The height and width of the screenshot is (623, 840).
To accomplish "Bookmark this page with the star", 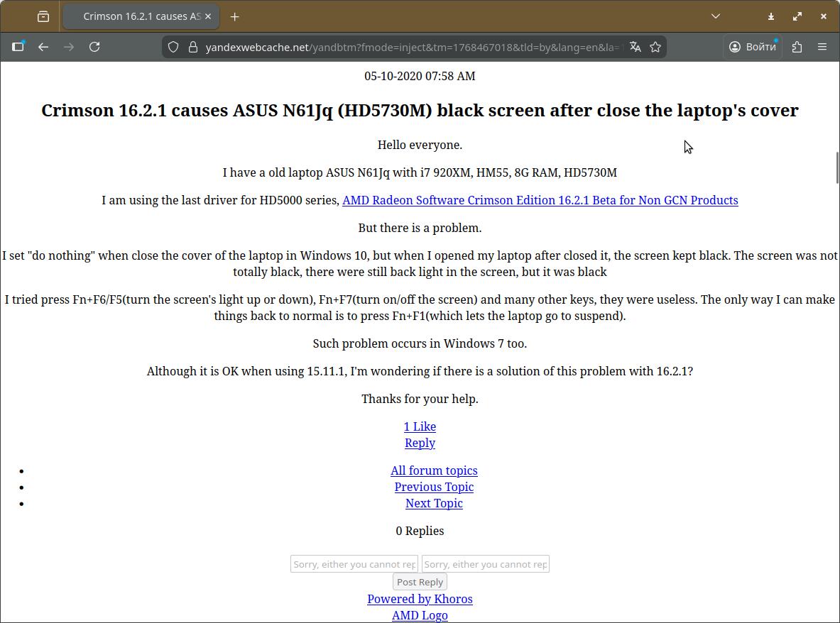I will pyautogui.click(x=655, y=47).
